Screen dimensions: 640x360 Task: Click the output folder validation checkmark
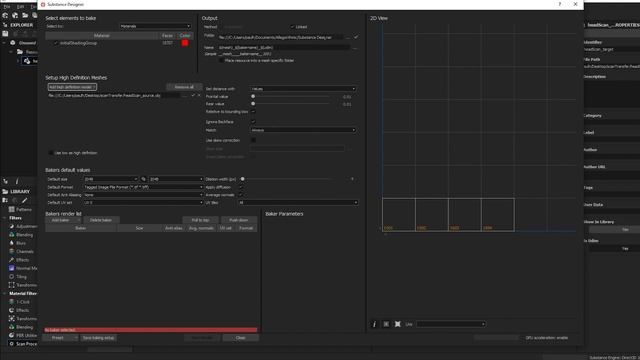pos(356,37)
